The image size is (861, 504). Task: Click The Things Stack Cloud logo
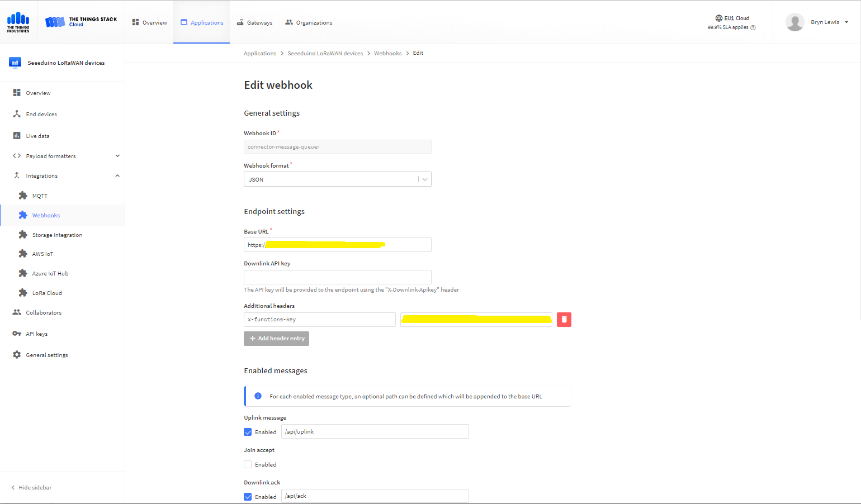(81, 22)
